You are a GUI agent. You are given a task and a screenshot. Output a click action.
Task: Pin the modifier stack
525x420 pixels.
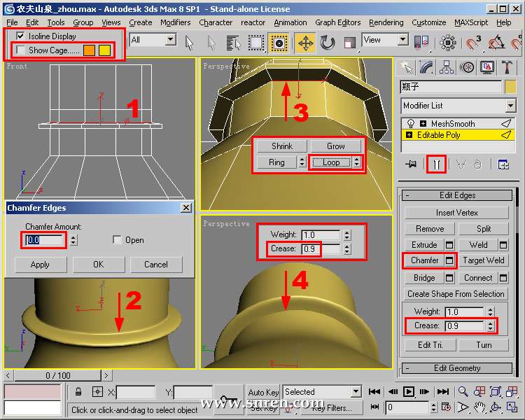coord(410,164)
